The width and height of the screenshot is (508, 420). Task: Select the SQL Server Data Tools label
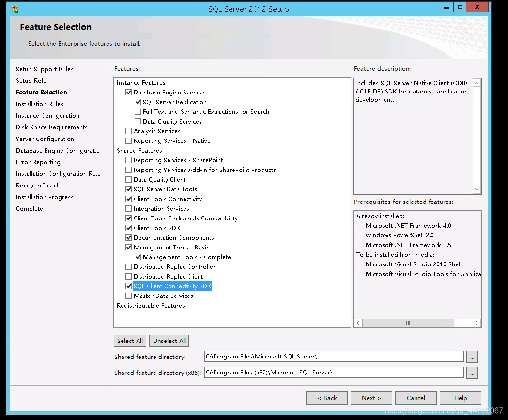165,189
